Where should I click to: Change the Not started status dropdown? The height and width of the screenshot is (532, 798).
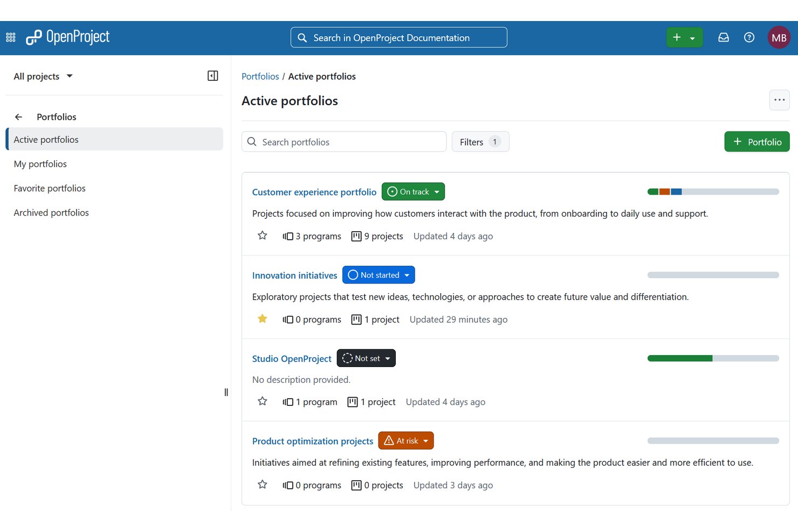pyautogui.click(x=379, y=275)
